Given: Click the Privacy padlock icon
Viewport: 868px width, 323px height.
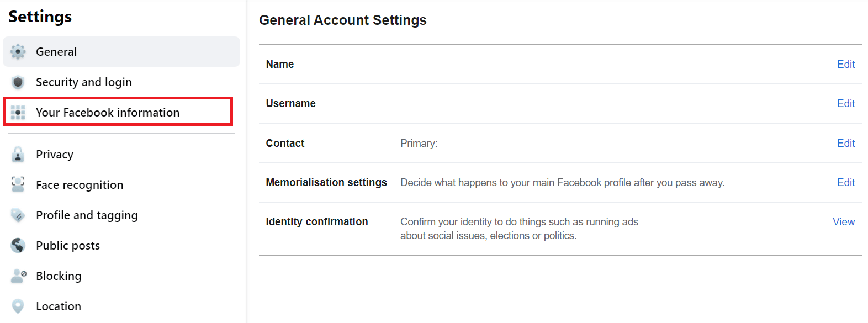Looking at the screenshot, I should point(18,154).
